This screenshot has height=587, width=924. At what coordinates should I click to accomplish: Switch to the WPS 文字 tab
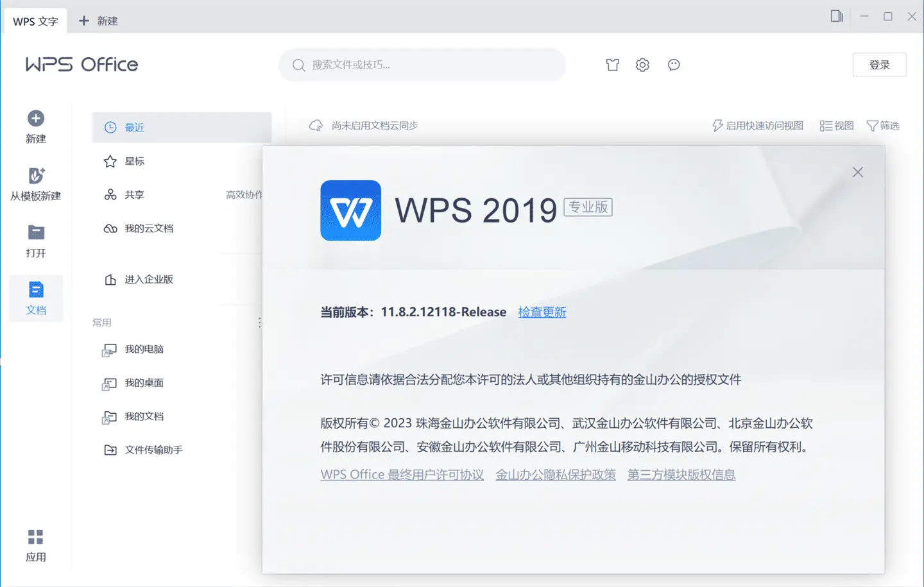pyautogui.click(x=35, y=21)
